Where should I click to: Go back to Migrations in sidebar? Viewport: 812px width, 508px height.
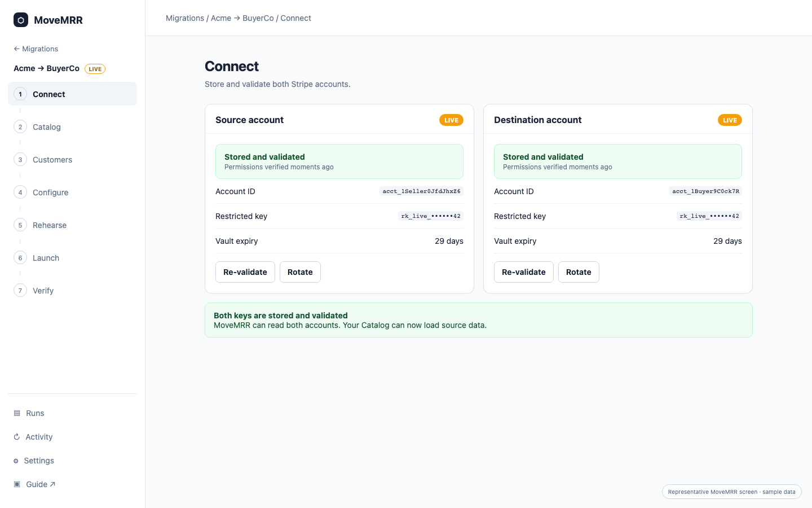click(36, 49)
